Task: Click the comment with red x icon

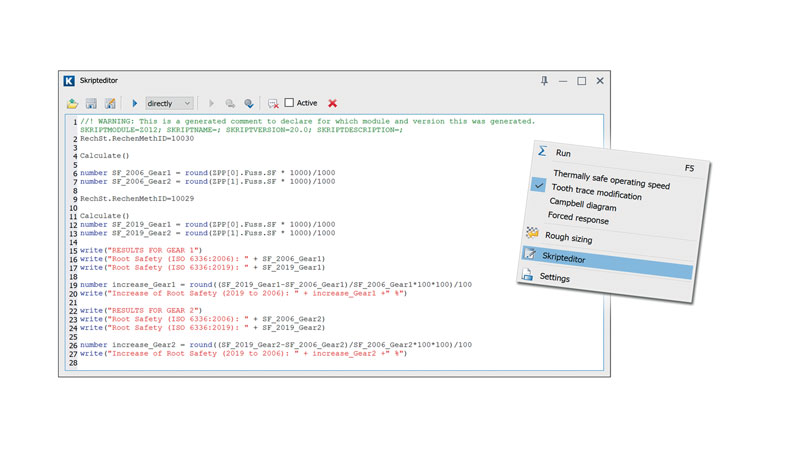Action: click(x=273, y=104)
